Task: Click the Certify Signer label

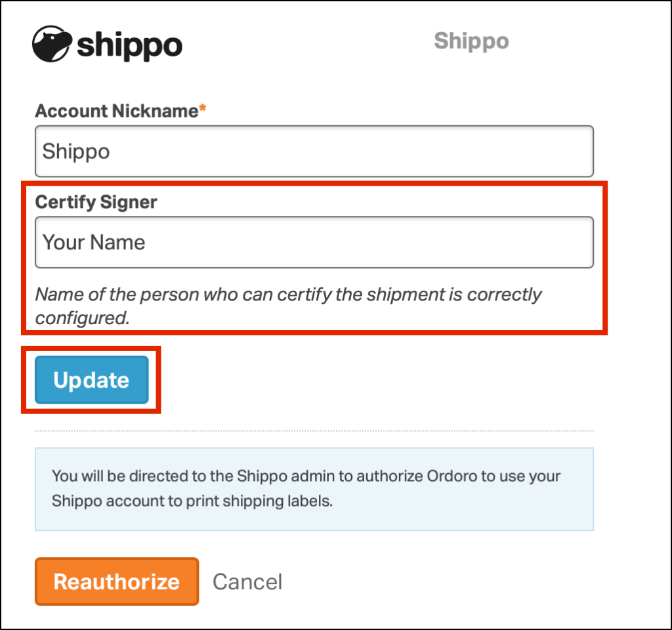Action: [x=96, y=202]
